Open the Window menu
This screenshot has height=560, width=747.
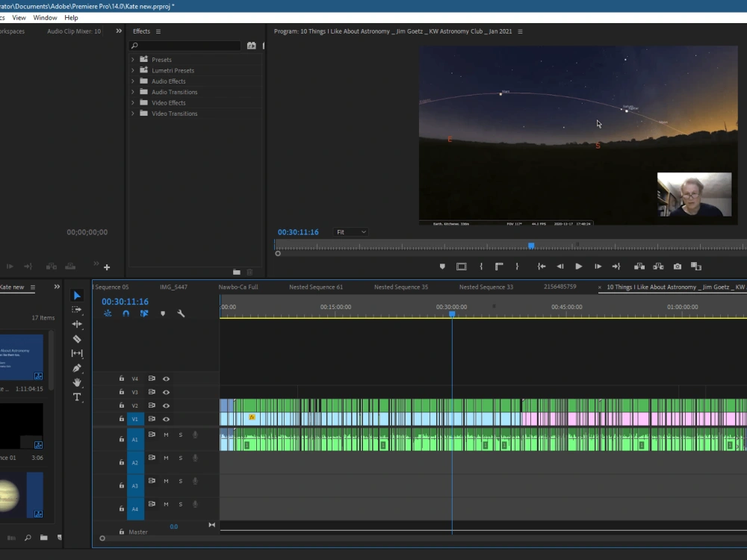point(45,18)
